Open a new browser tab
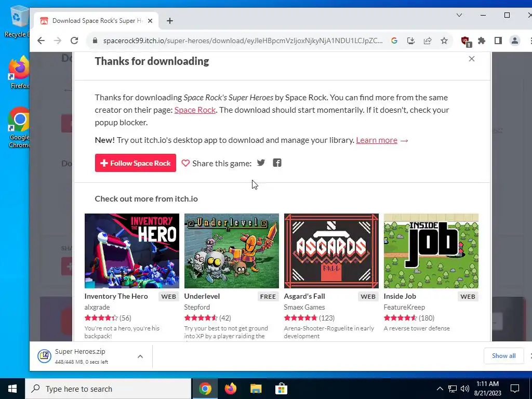This screenshot has height=399, width=532. click(170, 21)
